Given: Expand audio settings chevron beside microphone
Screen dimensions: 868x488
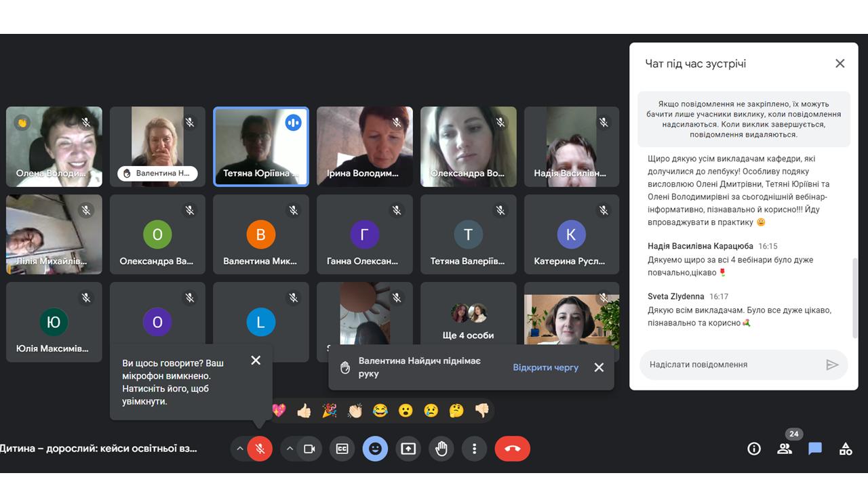Looking at the screenshot, I should click(239, 449).
